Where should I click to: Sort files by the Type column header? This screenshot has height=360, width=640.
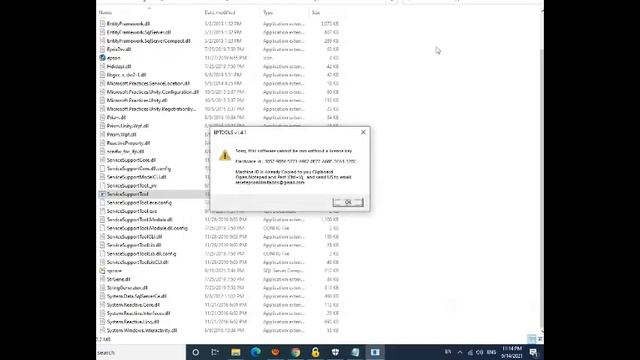268,13
